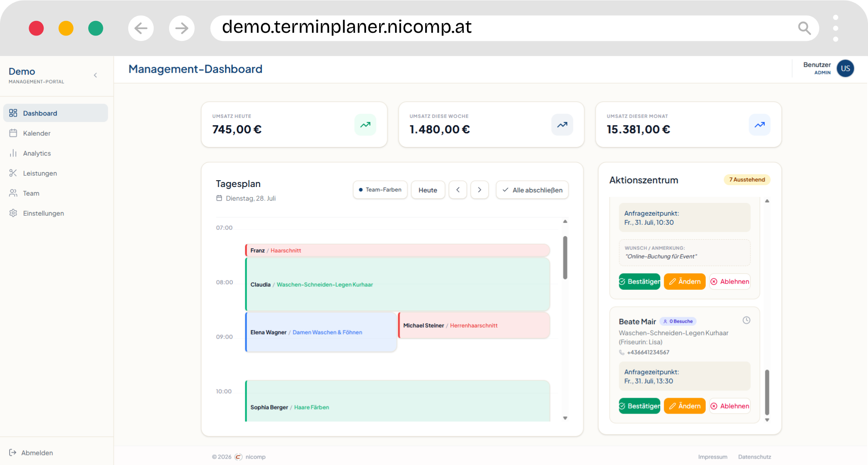This screenshot has width=868, height=465.
Task: Click the Aktionszentrum scroll down arrow
Action: 767,420
